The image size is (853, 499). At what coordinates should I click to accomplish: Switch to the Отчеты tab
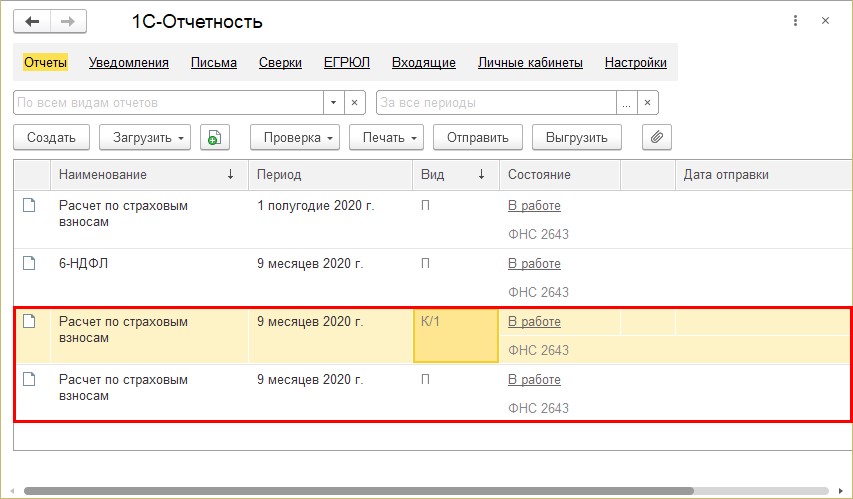point(45,62)
